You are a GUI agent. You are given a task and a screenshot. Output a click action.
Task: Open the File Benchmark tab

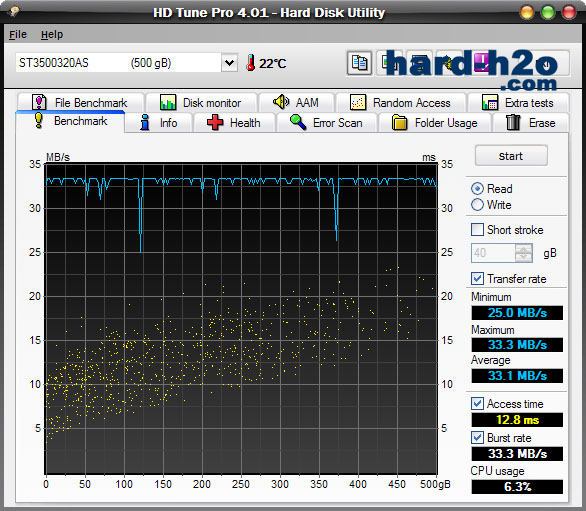pos(80,102)
